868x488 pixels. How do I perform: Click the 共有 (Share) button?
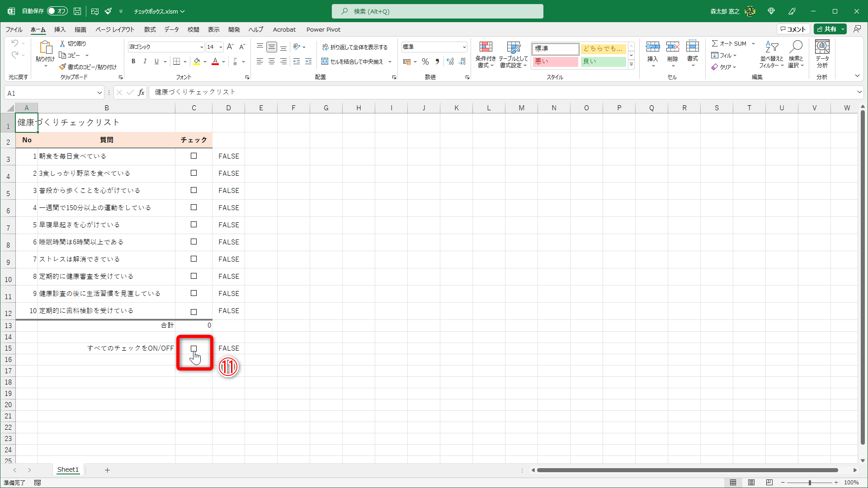tap(826, 29)
